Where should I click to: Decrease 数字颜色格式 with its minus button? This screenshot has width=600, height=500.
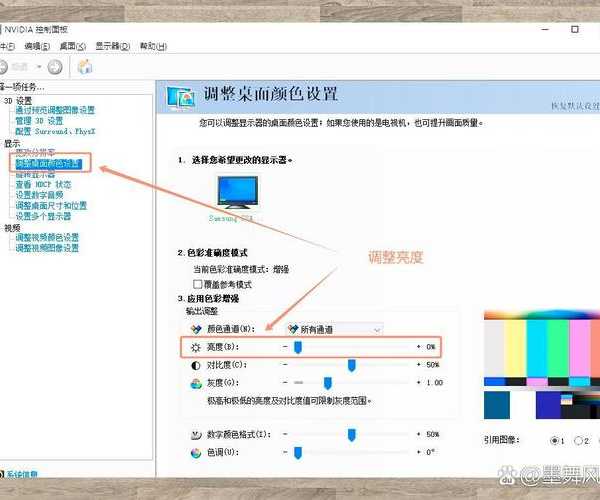[x=285, y=434]
